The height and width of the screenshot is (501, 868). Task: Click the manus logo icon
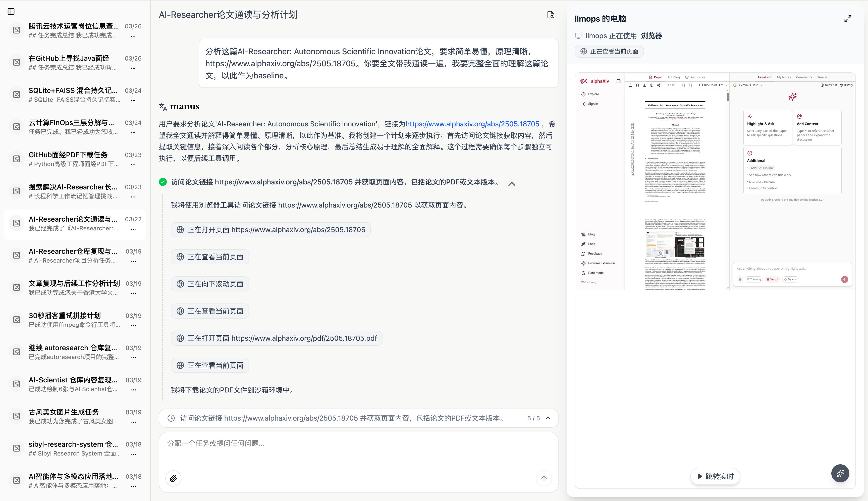click(x=163, y=107)
